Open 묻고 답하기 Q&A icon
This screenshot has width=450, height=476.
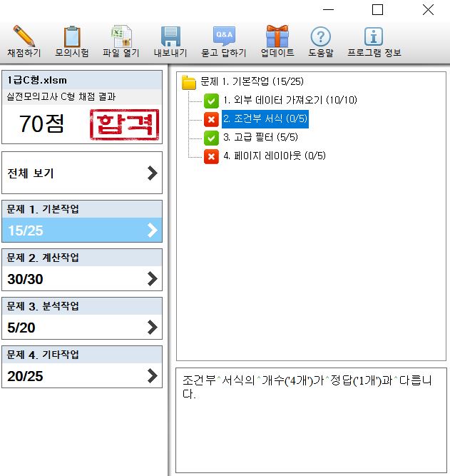223,37
